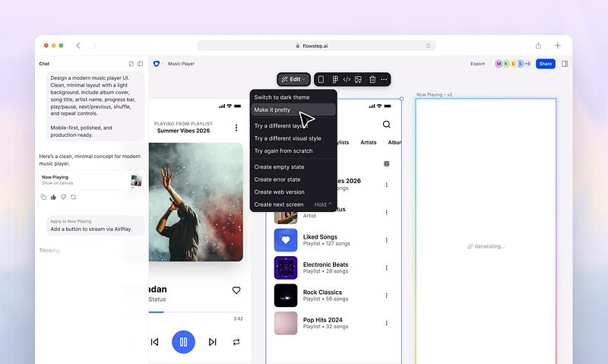Image resolution: width=608 pixels, height=364 pixels.
Task: Open options for Pop Hits 2024 row
Action: pos(387,323)
